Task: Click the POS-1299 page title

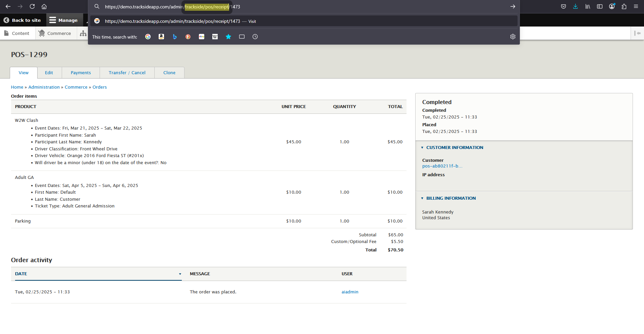Action: tap(29, 54)
